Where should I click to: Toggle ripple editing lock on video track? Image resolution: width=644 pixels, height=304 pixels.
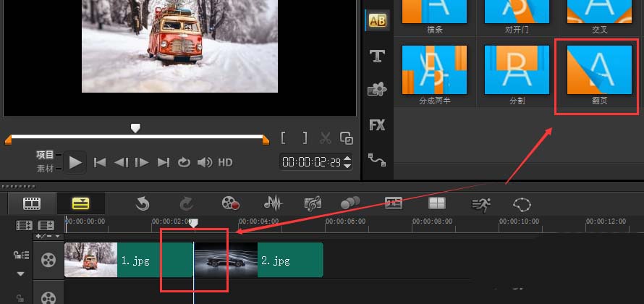(21, 255)
